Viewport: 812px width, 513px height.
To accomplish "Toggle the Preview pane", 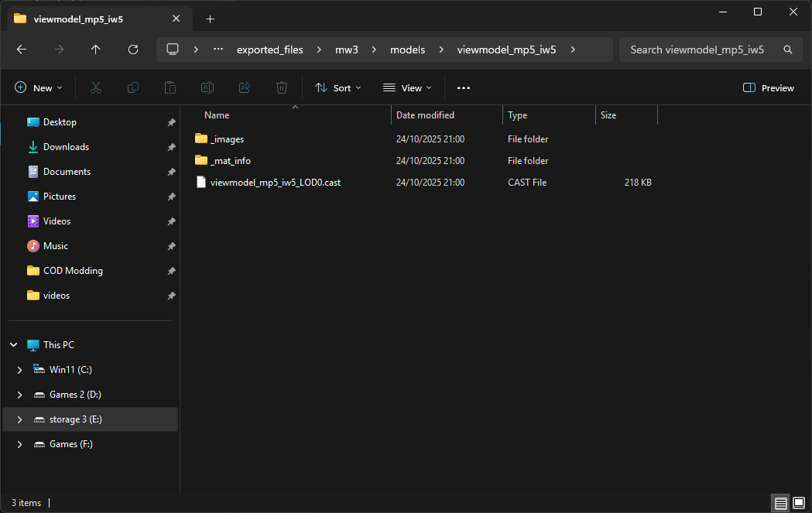I will point(768,87).
